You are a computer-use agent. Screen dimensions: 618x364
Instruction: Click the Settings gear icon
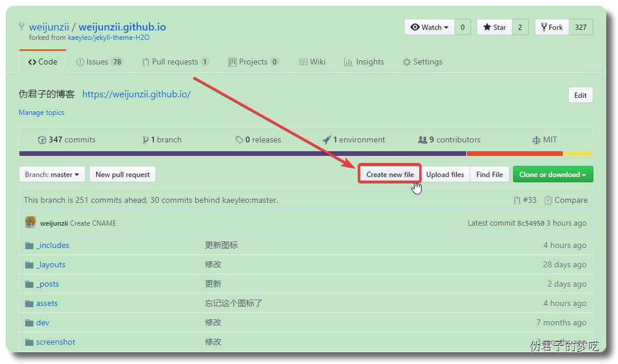[407, 62]
